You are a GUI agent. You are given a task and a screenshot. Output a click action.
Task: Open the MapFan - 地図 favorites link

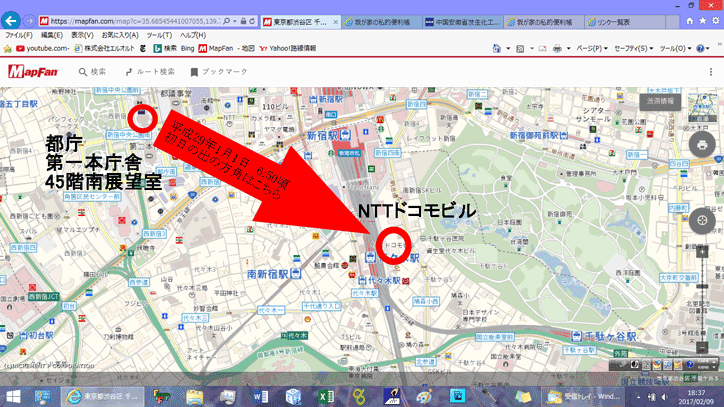[x=227, y=49]
